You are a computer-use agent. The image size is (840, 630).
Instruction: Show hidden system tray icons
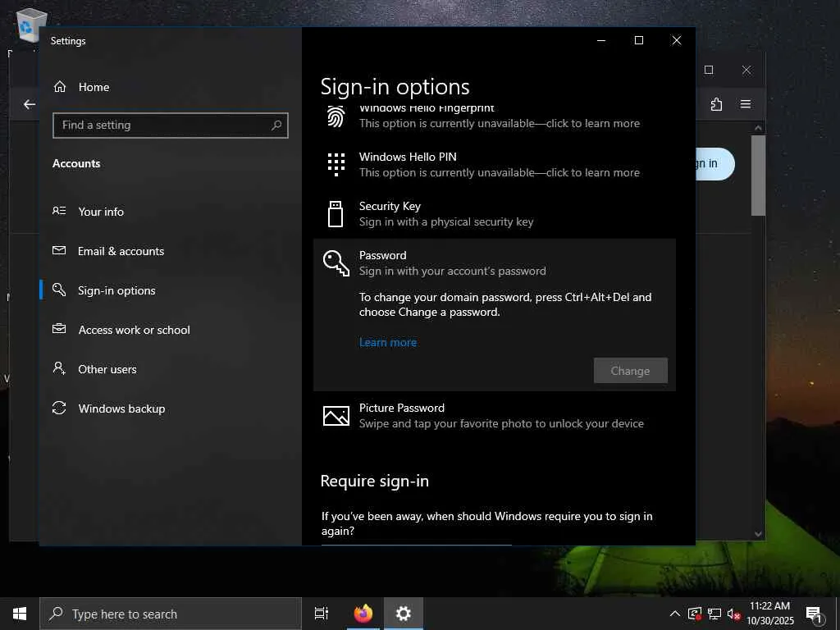pyautogui.click(x=675, y=614)
